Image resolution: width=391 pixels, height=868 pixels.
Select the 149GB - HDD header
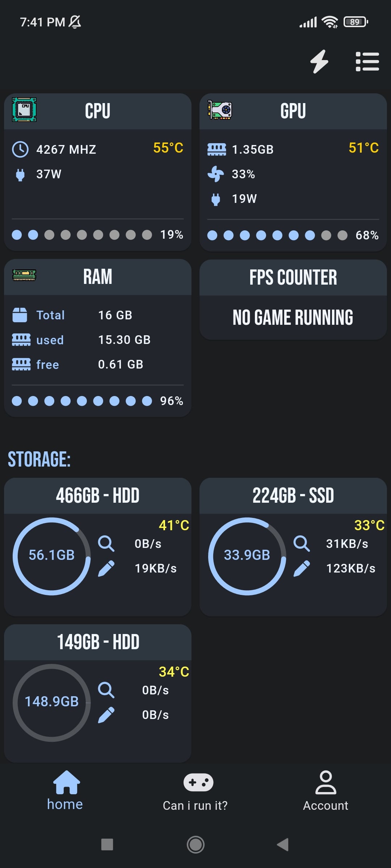[98, 642]
